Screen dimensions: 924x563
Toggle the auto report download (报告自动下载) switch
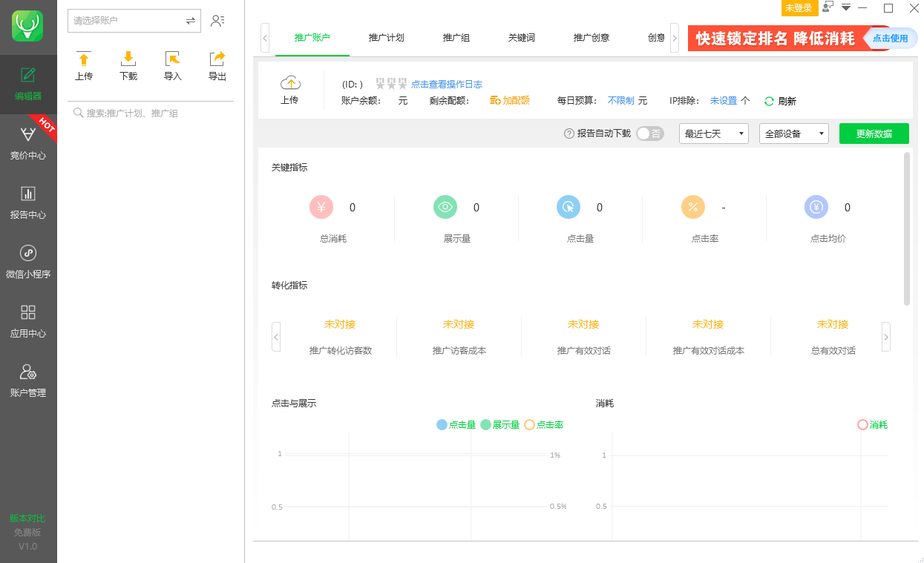point(649,134)
